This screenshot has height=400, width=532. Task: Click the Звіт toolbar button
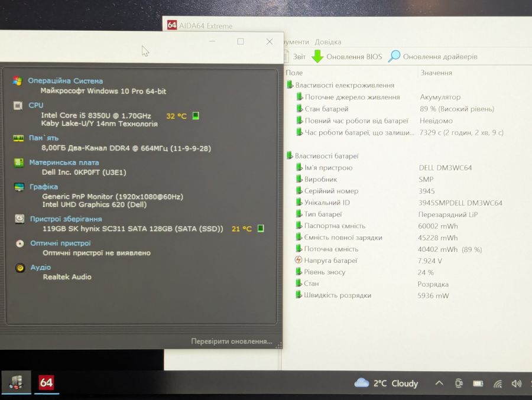coord(295,57)
